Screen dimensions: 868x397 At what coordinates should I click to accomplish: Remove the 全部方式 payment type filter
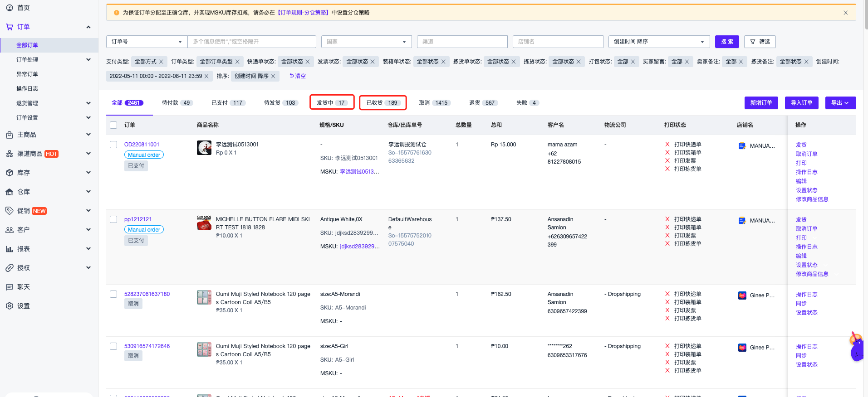coord(161,62)
